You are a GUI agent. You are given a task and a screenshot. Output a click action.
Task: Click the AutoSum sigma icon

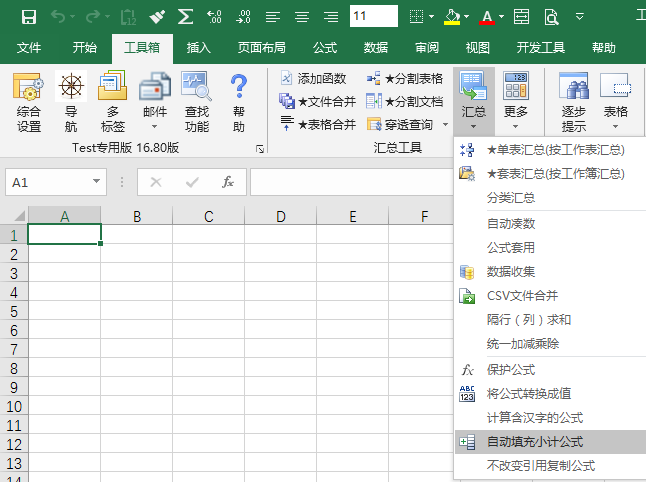click(x=185, y=16)
